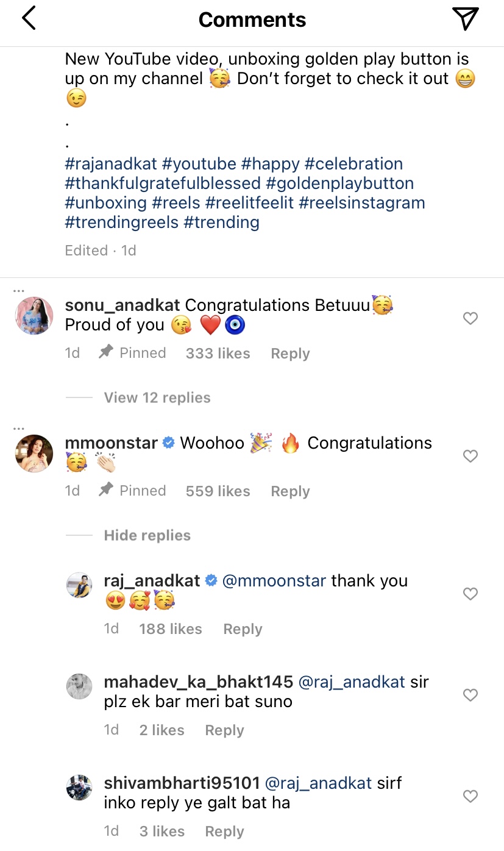Like raj_anadkat's thank you reply
This screenshot has width=504, height=851.
(x=470, y=594)
